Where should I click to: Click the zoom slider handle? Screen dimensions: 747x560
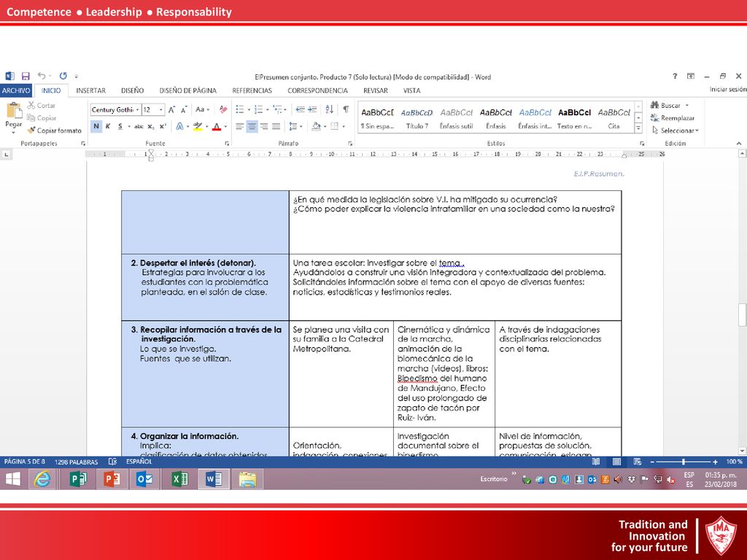(684, 462)
